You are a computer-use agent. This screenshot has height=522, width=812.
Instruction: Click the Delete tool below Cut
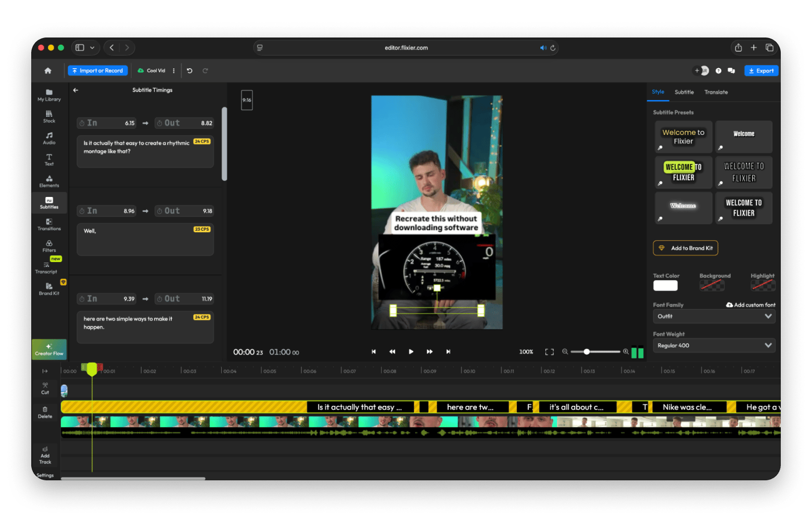click(x=45, y=412)
